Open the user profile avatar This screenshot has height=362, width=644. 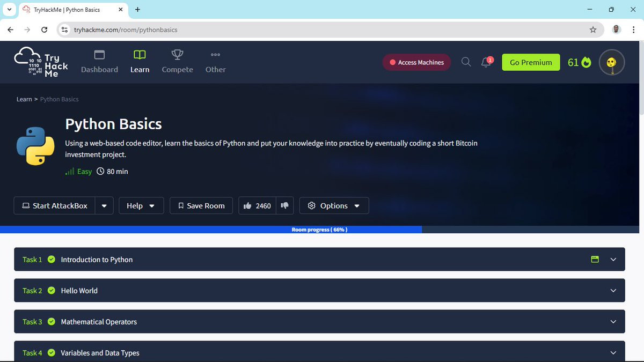[612, 62]
